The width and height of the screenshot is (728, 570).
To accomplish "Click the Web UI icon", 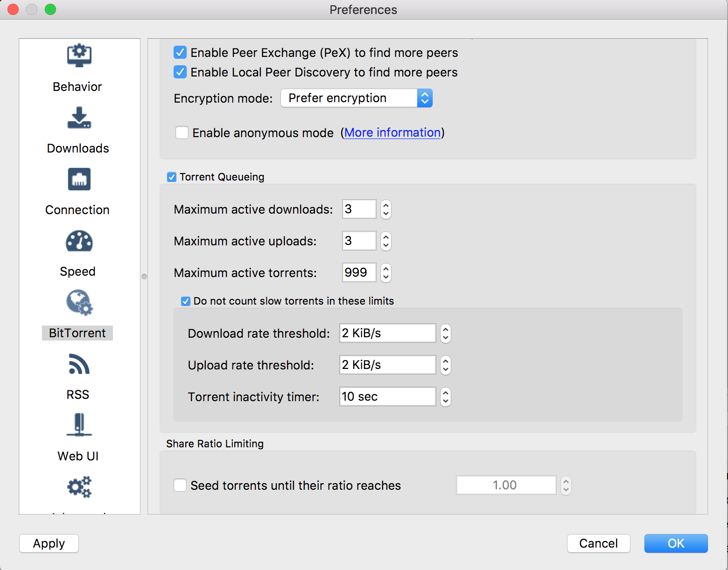I will click(78, 425).
